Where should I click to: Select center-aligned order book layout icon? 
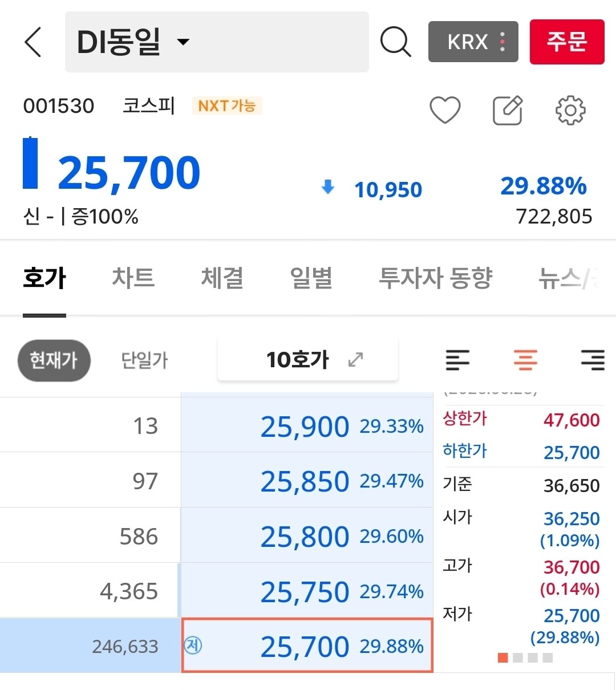click(525, 360)
